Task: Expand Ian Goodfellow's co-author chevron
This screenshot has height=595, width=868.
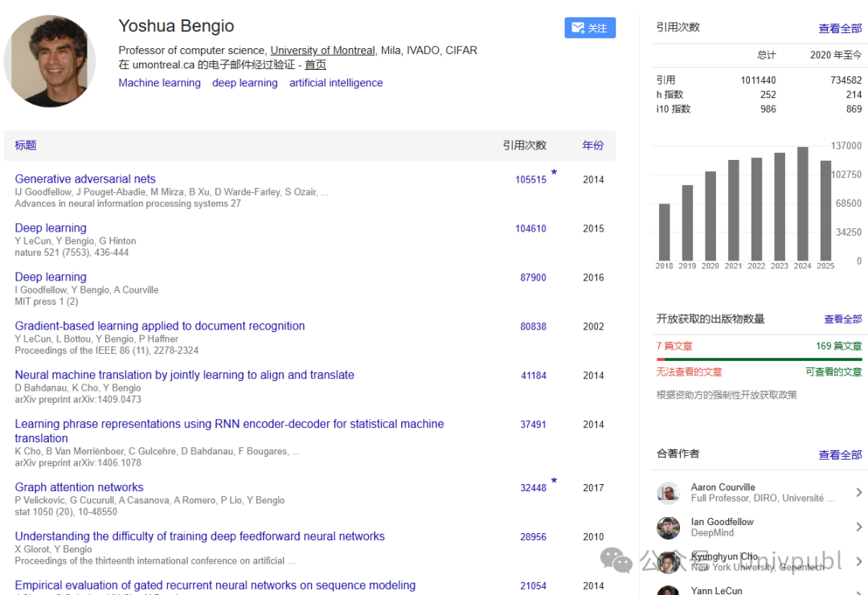Action: pos(858,527)
